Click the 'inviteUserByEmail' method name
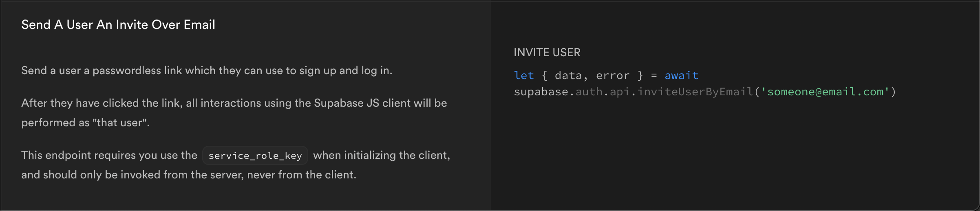The image size is (980, 211). pyautogui.click(x=695, y=92)
